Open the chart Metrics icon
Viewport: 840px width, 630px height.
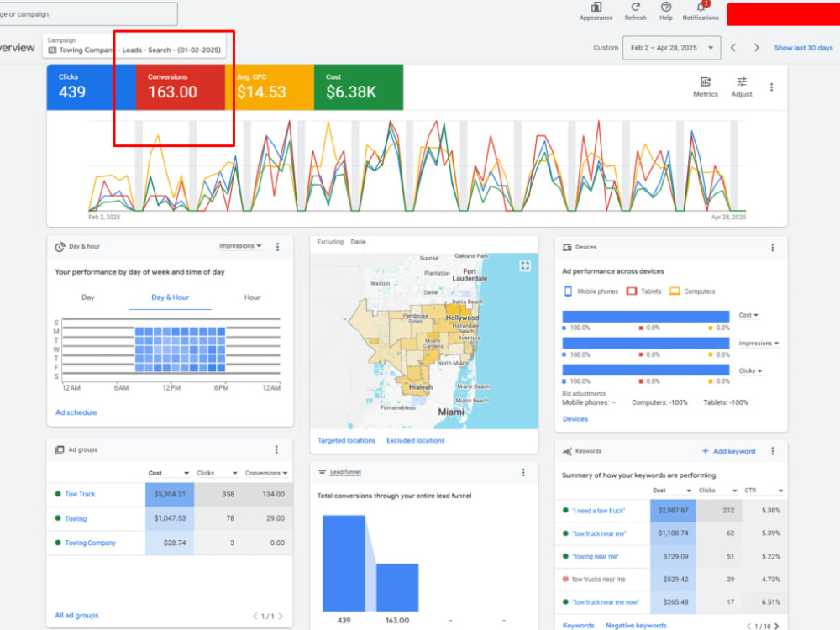pyautogui.click(x=706, y=82)
